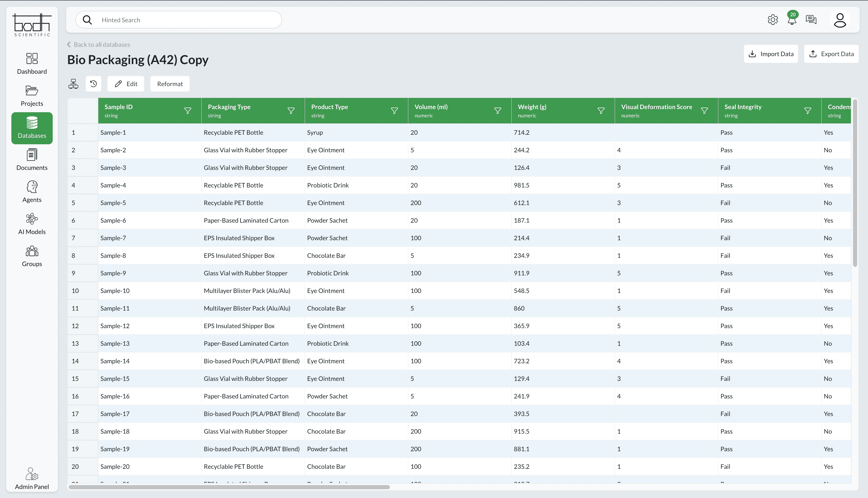868x498 pixels.
Task: Open filter for Seal Integrity column
Action: (x=808, y=111)
